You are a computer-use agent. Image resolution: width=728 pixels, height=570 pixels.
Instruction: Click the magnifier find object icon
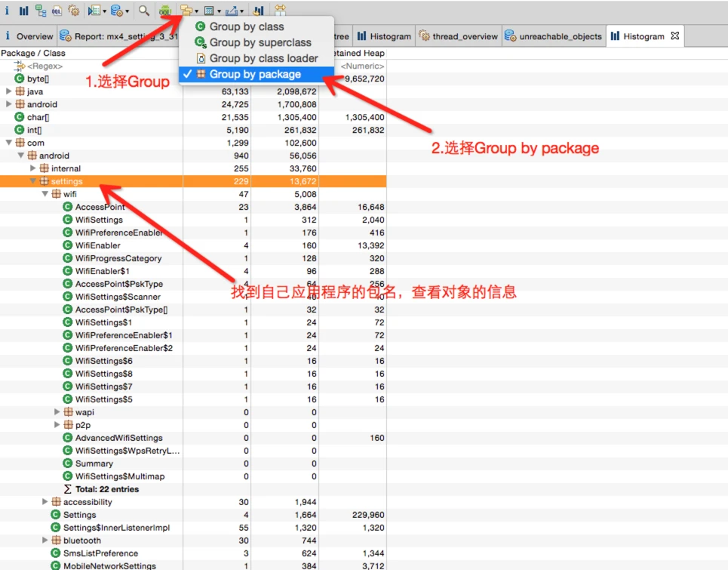tap(143, 11)
